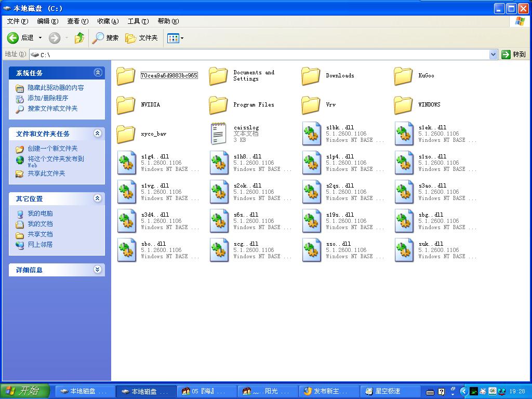
Task: Open the 查看(V) menu
Action: (x=77, y=21)
